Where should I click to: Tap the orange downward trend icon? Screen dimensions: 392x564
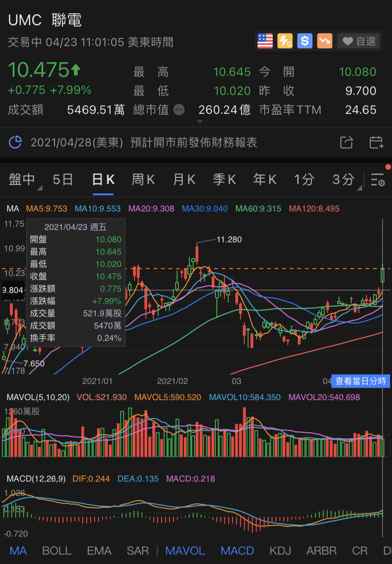click(x=324, y=41)
